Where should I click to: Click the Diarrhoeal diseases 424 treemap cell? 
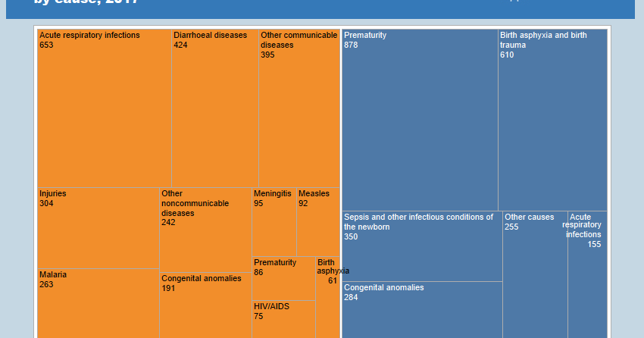tap(215, 108)
